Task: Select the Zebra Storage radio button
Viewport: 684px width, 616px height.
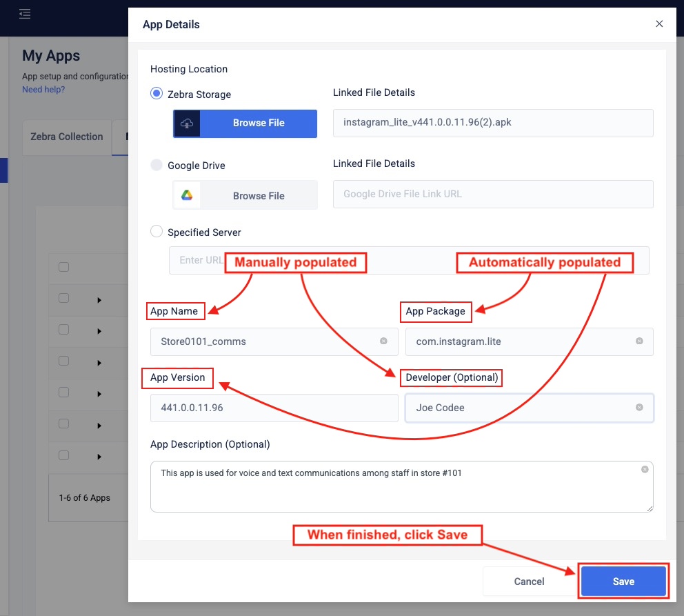Action: [x=157, y=94]
